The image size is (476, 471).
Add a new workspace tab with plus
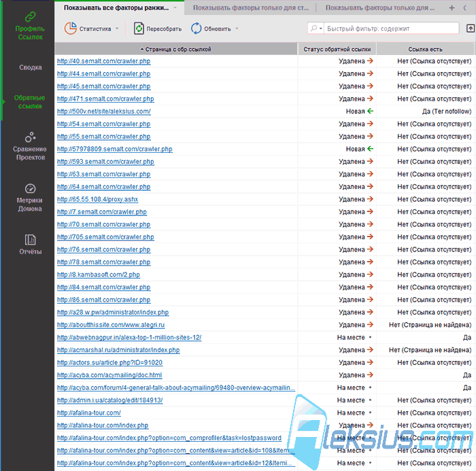point(452,8)
